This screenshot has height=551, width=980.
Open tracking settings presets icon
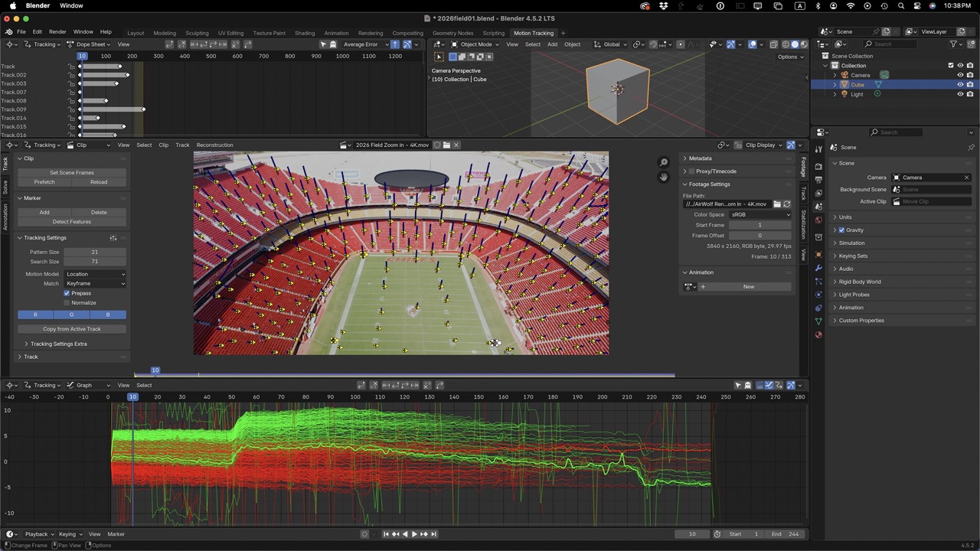coord(113,238)
